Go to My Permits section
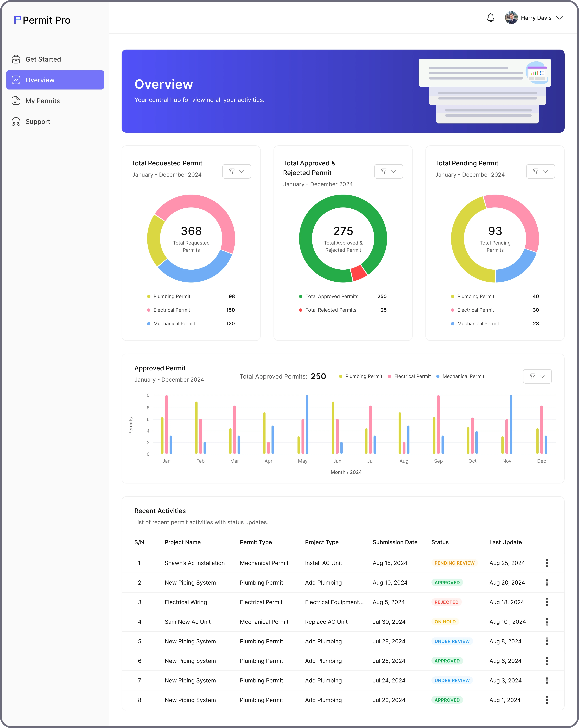This screenshot has width=579, height=728. [55, 101]
